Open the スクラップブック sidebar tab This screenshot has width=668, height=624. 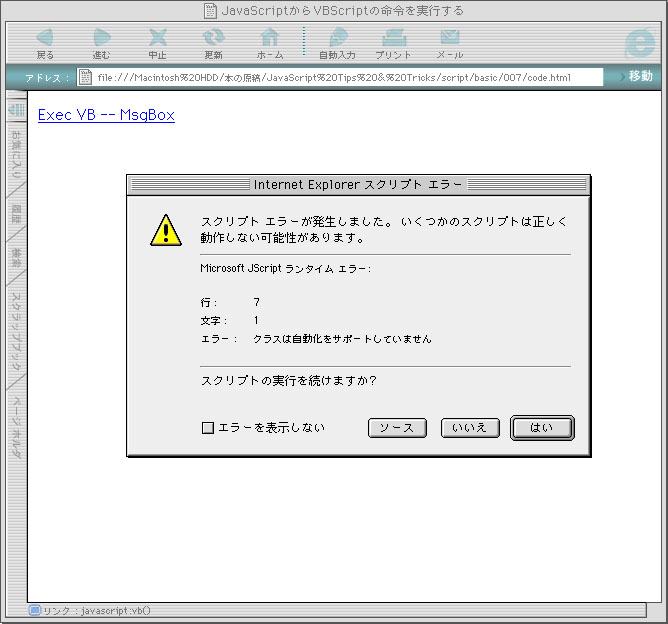pos(16,331)
